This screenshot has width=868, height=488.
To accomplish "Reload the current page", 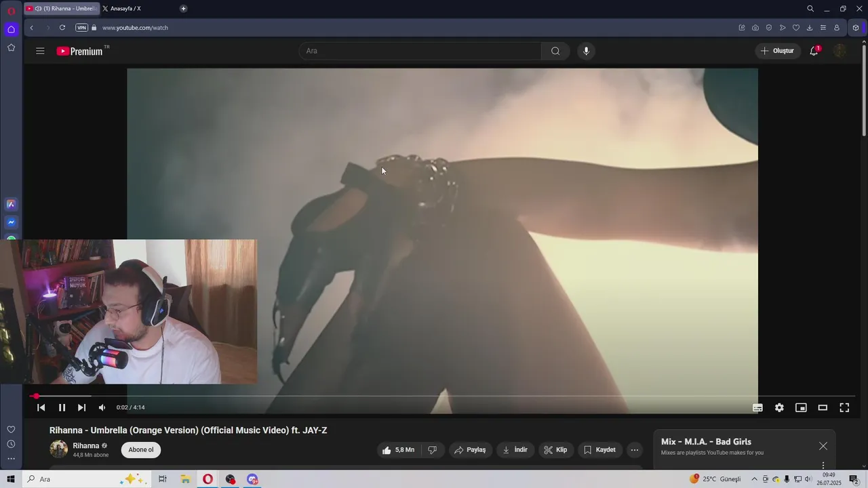I will tap(62, 28).
